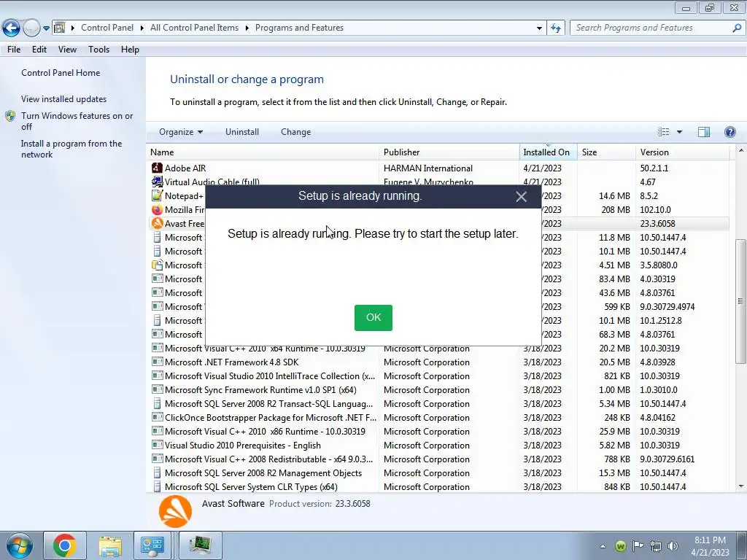Viewport: 747px width, 560px height.
Task: Select Visual Studio 2010 Prerequisites - English
Action: pyautogui.click(x=439, y=446)
